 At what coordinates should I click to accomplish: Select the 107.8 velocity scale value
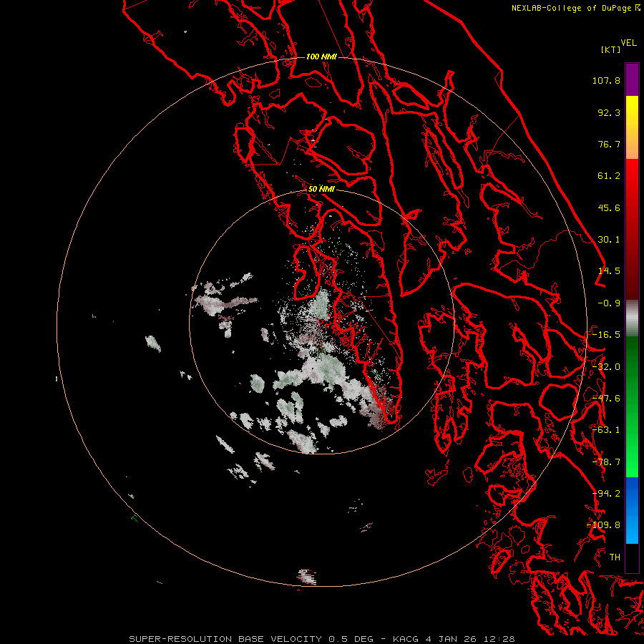[x=606, y=80]
